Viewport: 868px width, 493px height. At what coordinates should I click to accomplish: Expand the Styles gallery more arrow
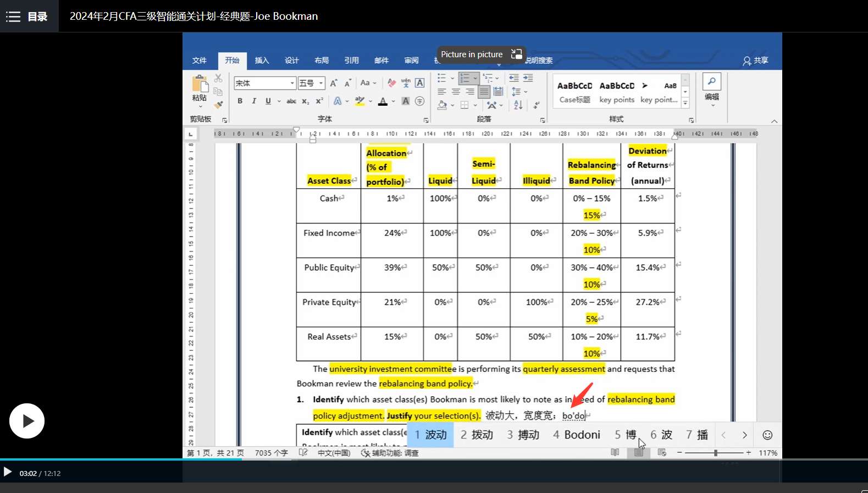pos(685,103)
